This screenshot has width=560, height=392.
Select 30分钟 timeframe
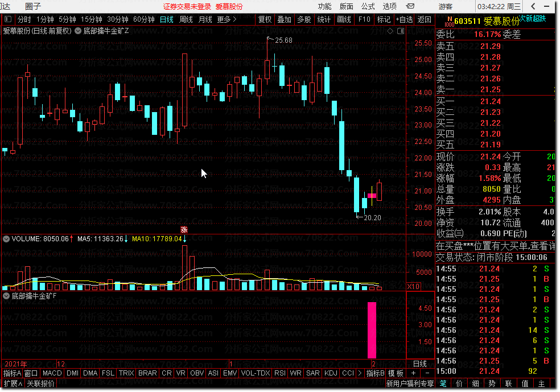117,19
